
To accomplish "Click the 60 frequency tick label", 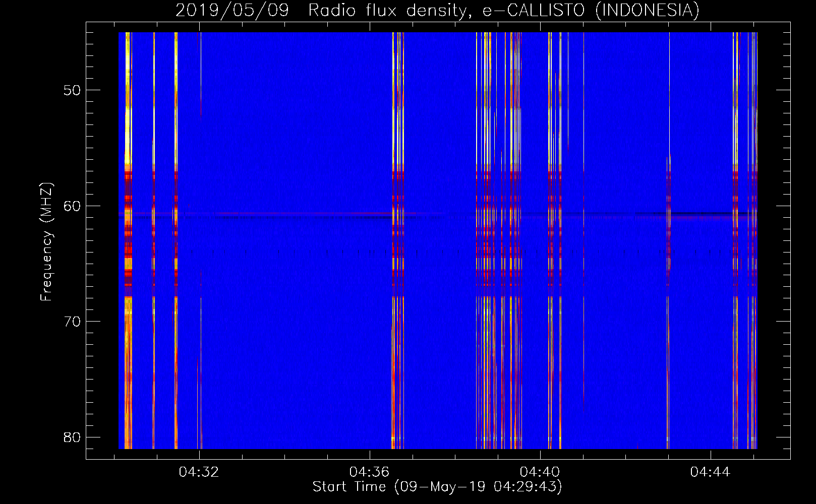I will 72,206.
